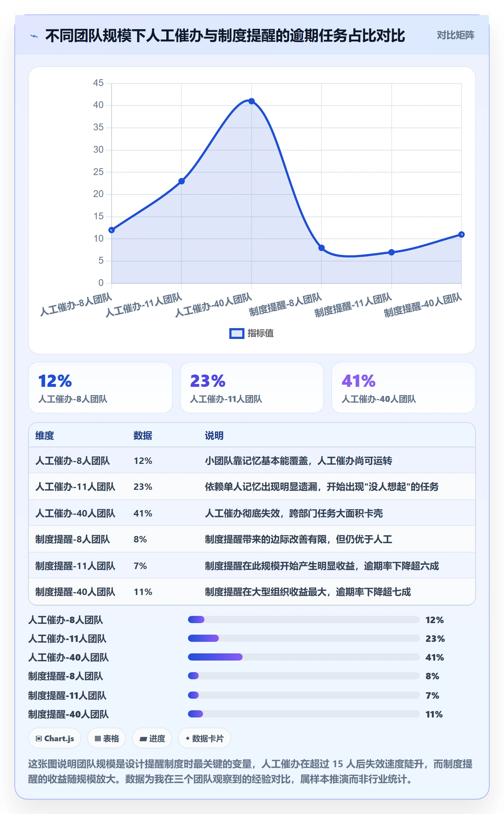The height and width of the screenshot is (814, 504).
Task: Click the chart title text
Action: (225, 36)
